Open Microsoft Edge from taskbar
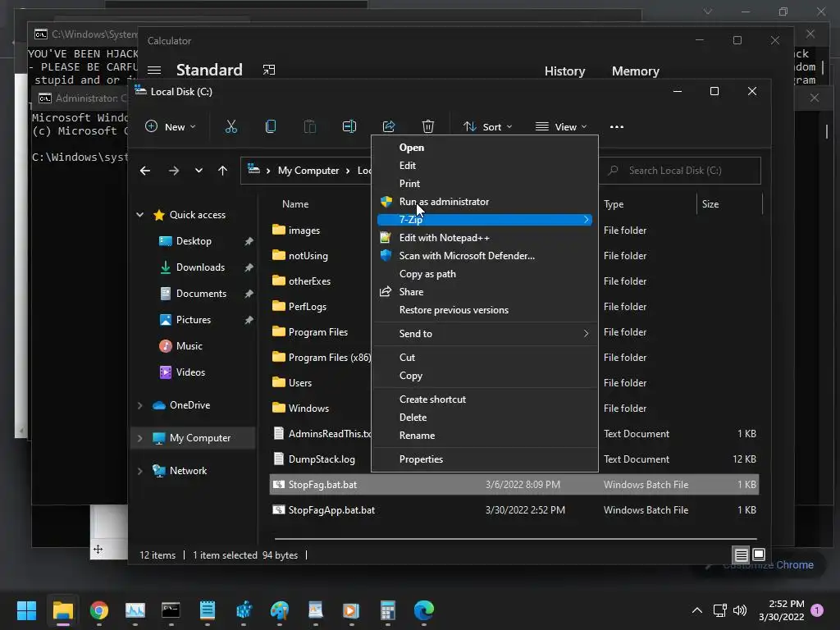Screen dimensions: 840x630 pyautogui.click(x=424, y=610)
